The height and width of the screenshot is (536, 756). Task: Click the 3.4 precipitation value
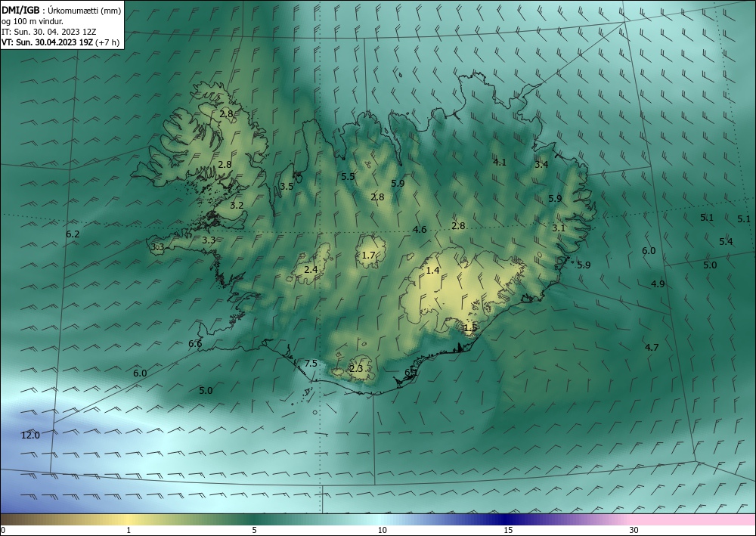tap(541, 164)
